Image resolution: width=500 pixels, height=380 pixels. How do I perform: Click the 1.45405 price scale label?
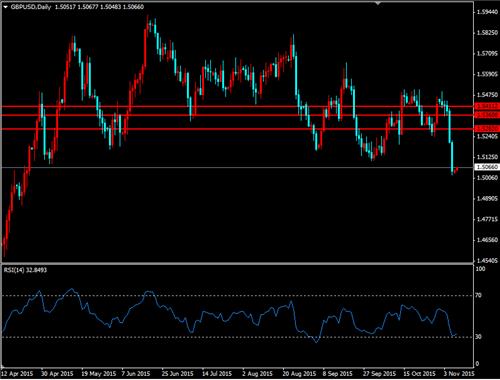[487, 261]
